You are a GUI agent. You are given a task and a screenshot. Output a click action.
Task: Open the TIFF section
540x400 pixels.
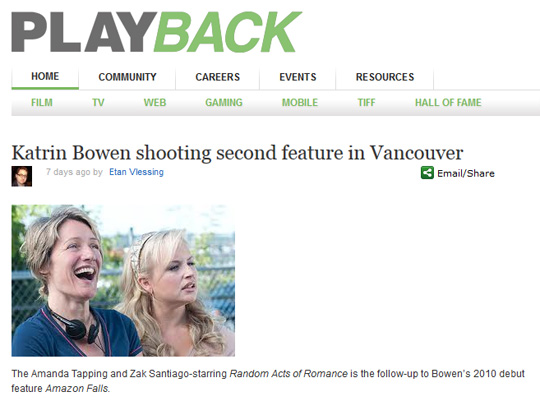click(366, 103)
